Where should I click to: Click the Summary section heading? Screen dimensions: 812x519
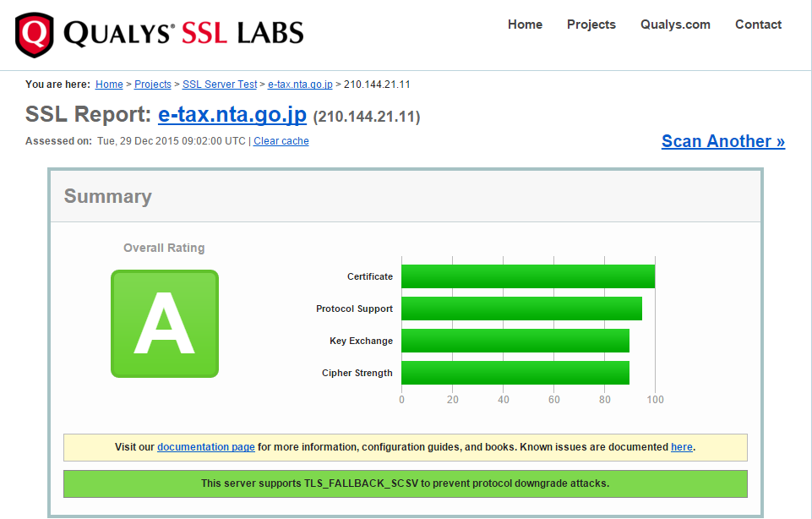pos(107,196)
